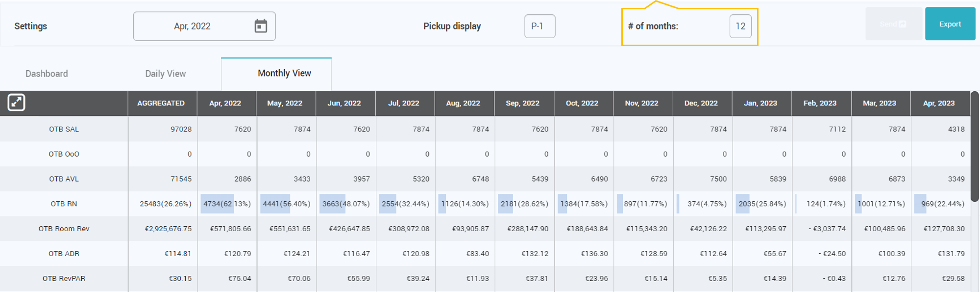The image size is (980, 292).
Task: Click the Dec, 2022 column header
Action: pos(701,103)
